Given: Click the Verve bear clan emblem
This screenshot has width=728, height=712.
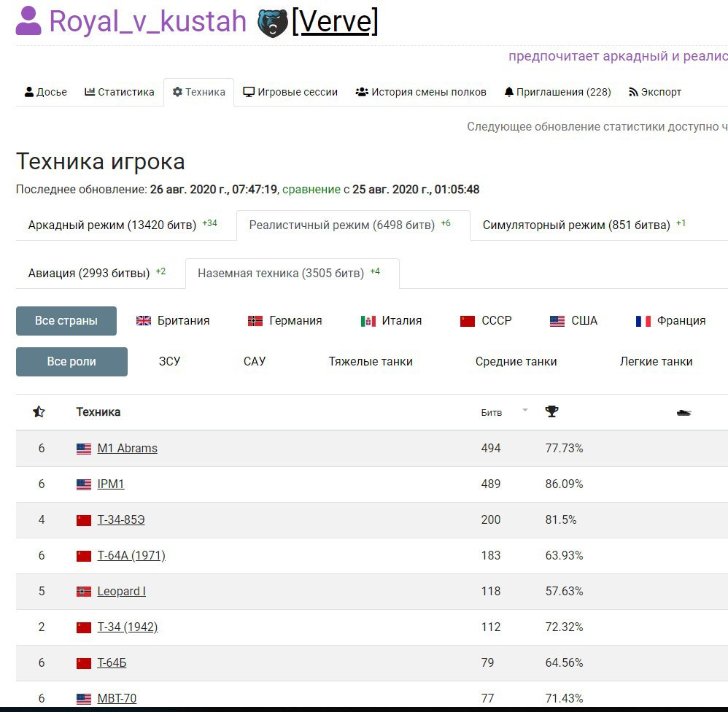Looking at the screenshot, I should pos(273,23).
